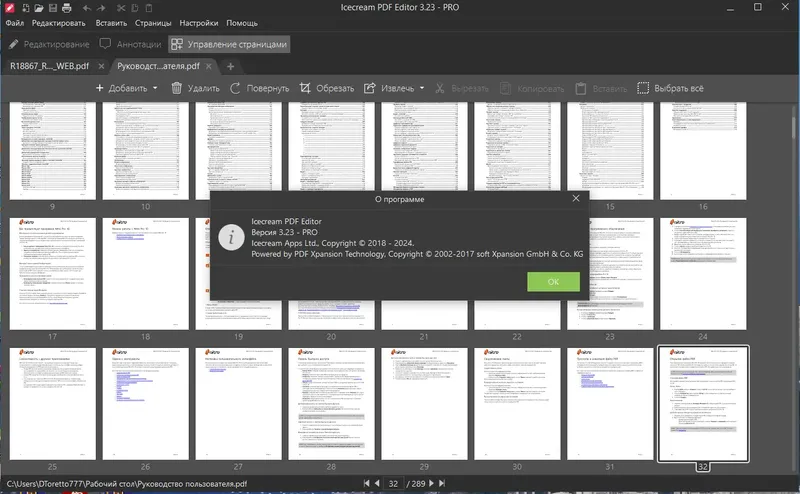
Task: Go to first page button
Action: coord(366,483)
